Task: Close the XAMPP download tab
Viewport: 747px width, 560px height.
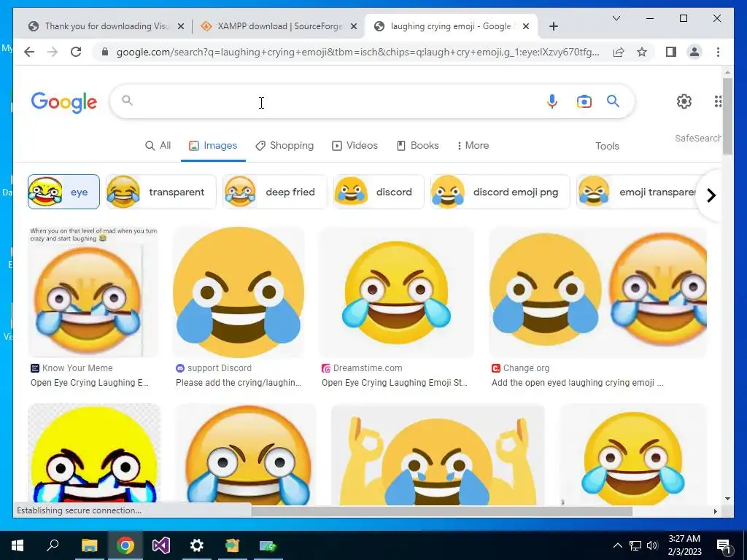Action: tap(354, 27)
